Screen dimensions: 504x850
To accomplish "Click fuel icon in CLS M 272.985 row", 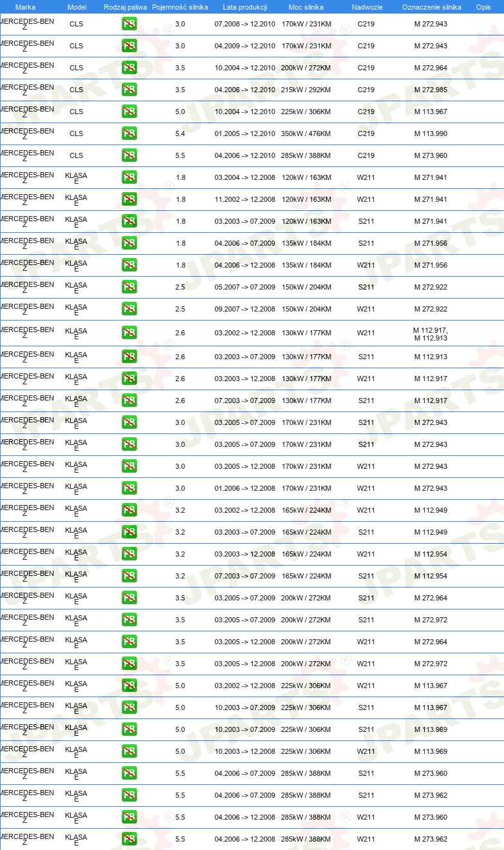I will pyautogui.click(x=129, y=90).
